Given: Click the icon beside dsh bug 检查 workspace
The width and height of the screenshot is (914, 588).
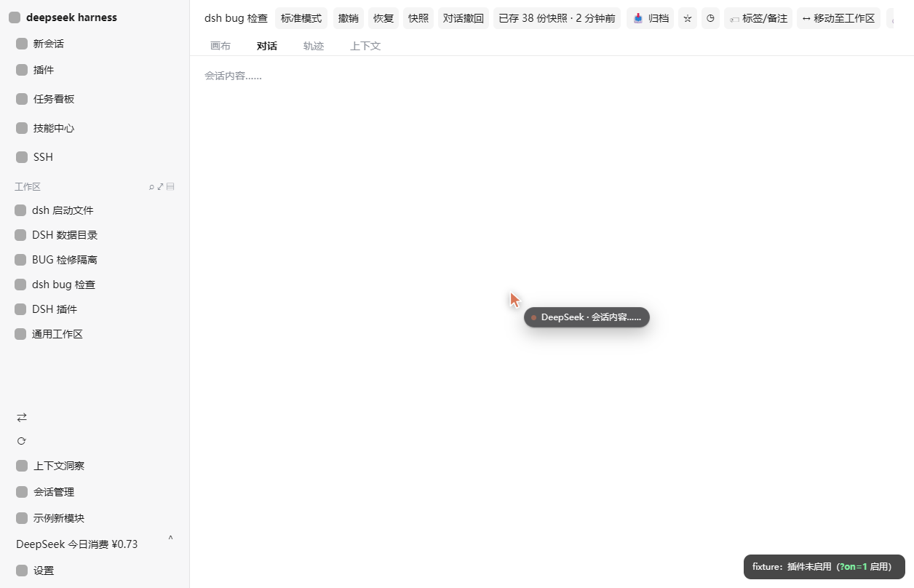Looking at the screenshot, I should pos(20,285).
